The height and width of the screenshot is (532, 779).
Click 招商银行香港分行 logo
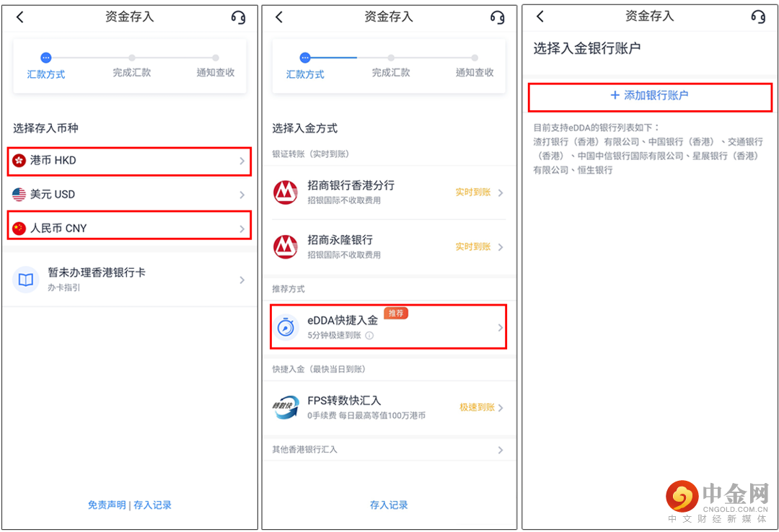coord(286,192)
